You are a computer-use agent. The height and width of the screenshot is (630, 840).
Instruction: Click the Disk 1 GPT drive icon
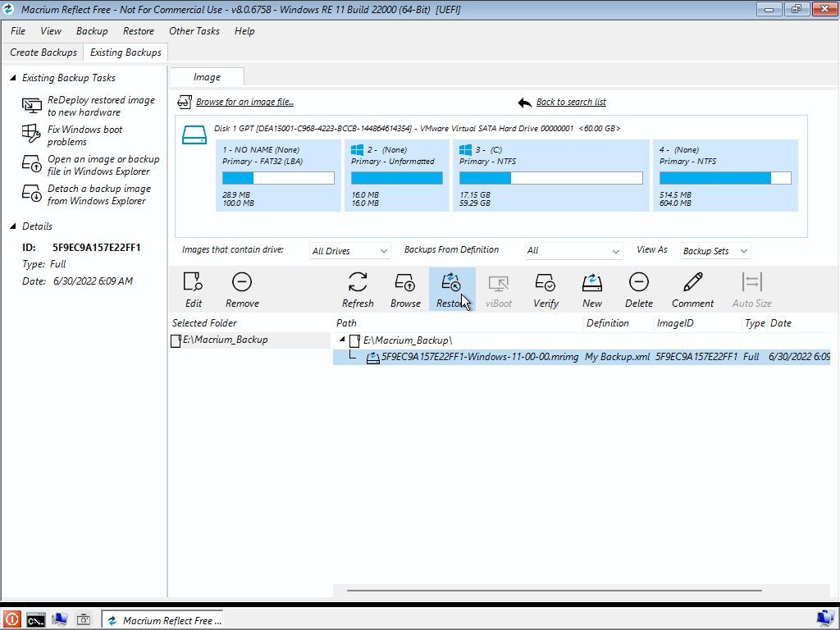194,135
